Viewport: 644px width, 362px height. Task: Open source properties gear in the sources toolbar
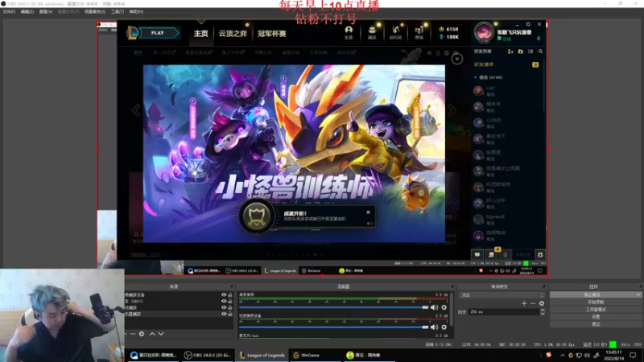(x=142, y=334)
